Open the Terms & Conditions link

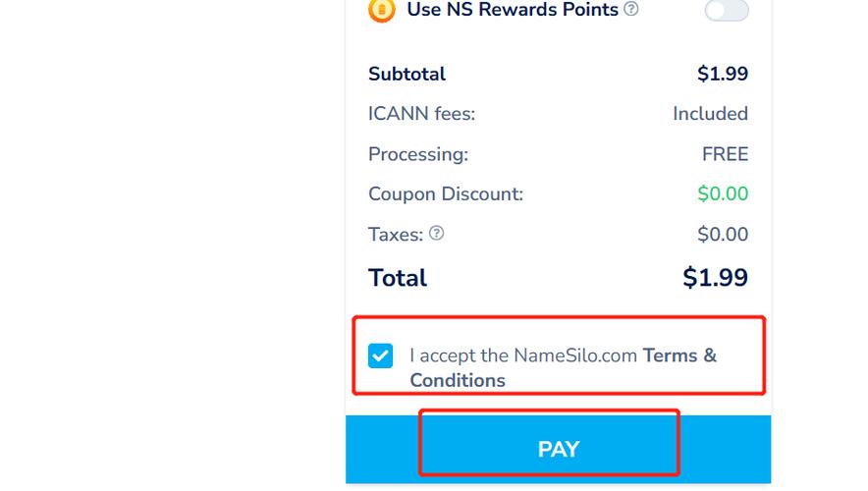[679, 355]
